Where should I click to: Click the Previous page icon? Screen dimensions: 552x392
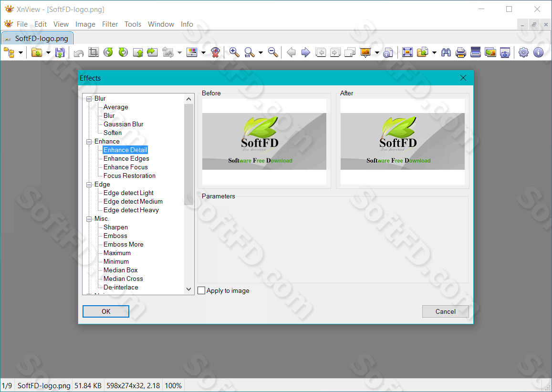coord(320,53)
